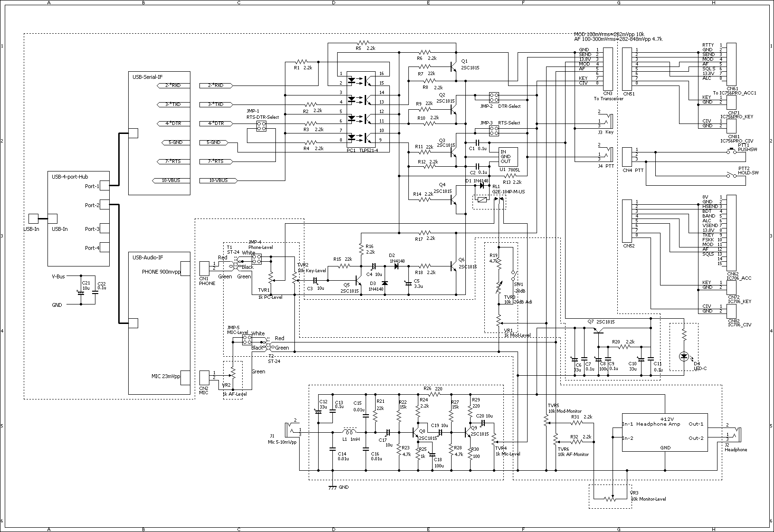Select the 'V-Bus' net label
This screenshot has width=774, height=532.
[x=58, y=276]
